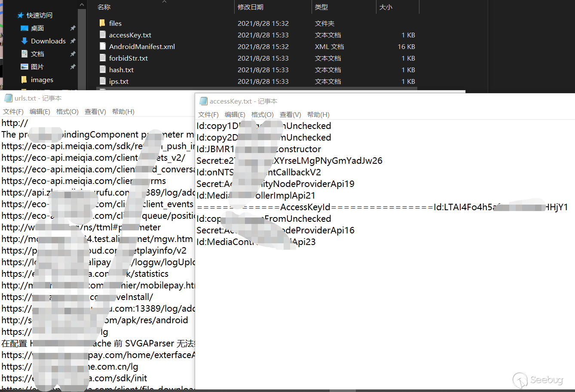Open Downloads via its blue arrow icon
This screenshot has width=575, height=392.
[x=24, y=41]
